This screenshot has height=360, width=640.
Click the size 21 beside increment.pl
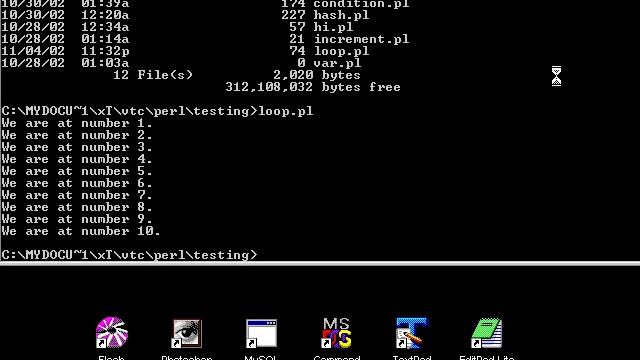click(x=297, y=39)
